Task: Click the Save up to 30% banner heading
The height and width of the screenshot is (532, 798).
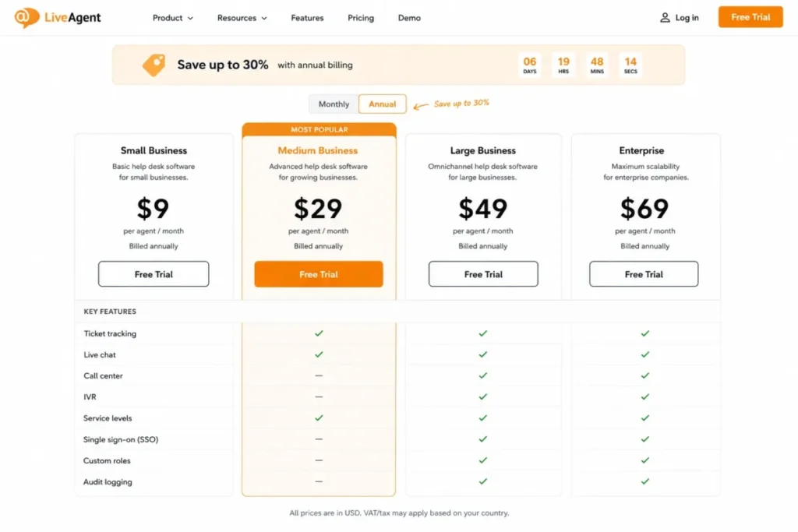Action: 222,65
